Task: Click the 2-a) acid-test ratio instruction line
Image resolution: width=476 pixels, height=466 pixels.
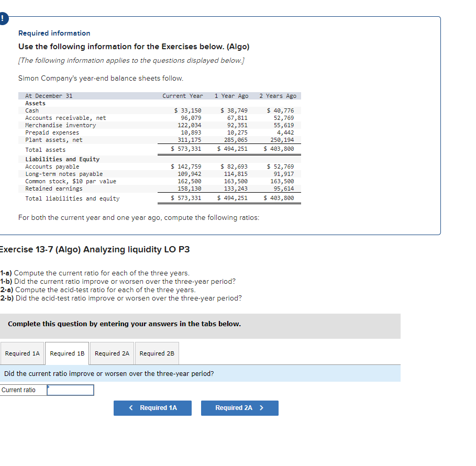Action: [x=98, y=290]
